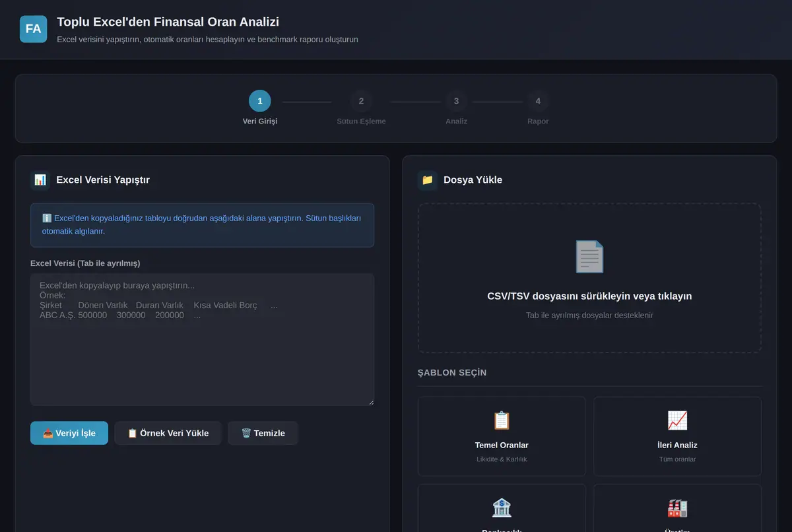Click the bank building icon template
792x532 pixels.
tap(502, 508)
